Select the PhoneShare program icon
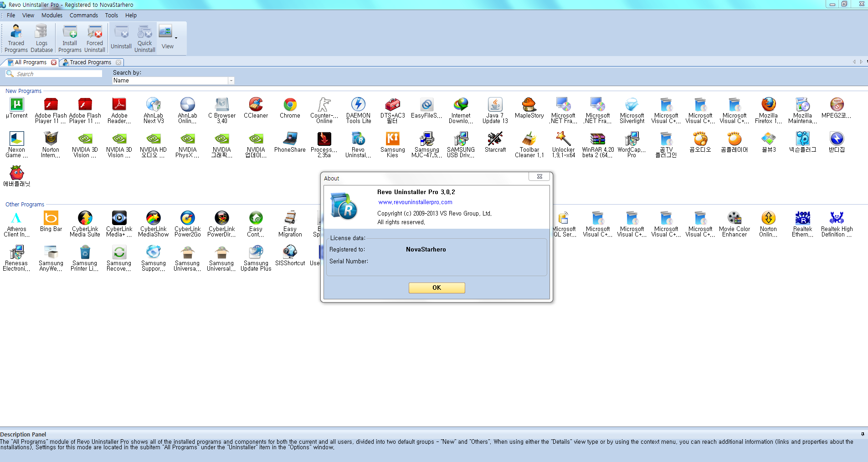 click(290, 143)
